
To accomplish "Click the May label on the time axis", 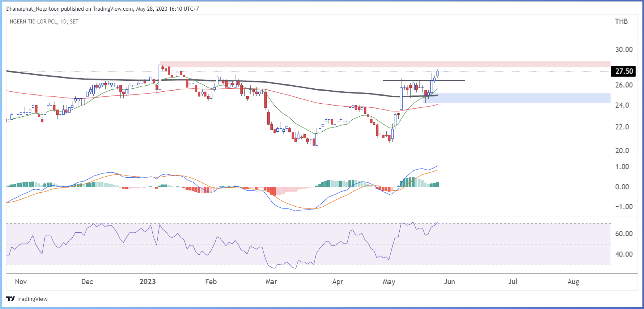I will tap(389, 282).
